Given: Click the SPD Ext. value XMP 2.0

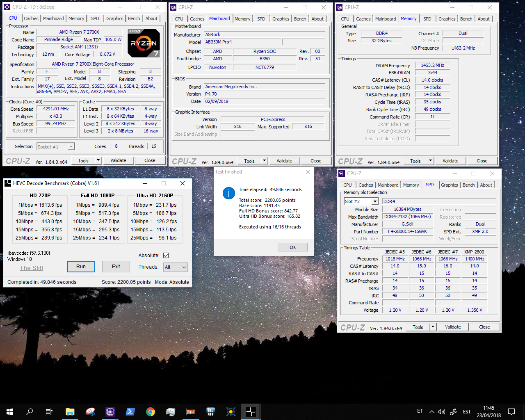Looking at the screenshot, I should point(480,231).
